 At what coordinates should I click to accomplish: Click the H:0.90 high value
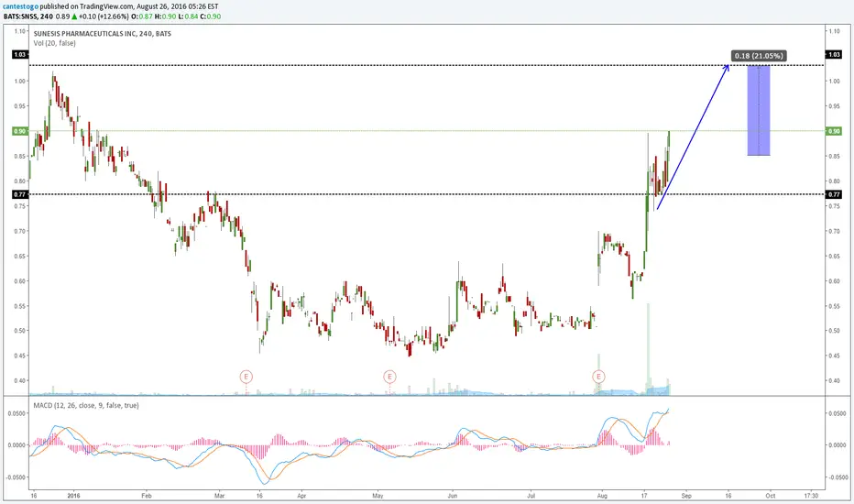165,16
